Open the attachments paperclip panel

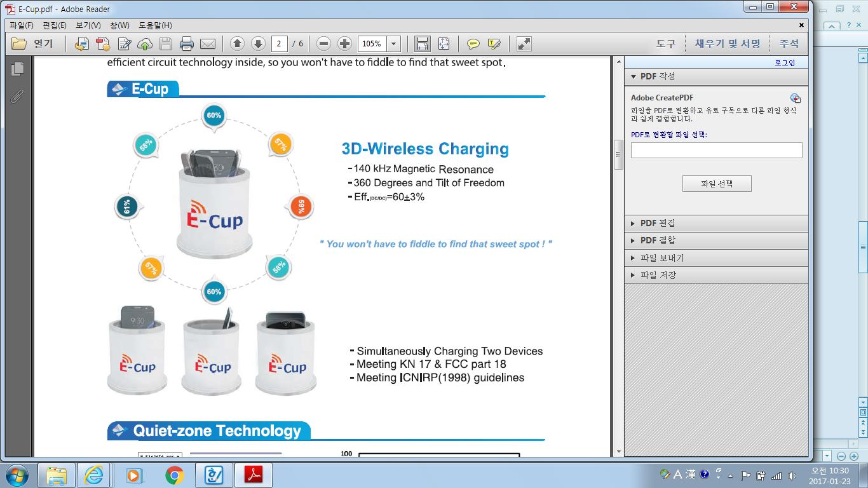coord(17,96)
